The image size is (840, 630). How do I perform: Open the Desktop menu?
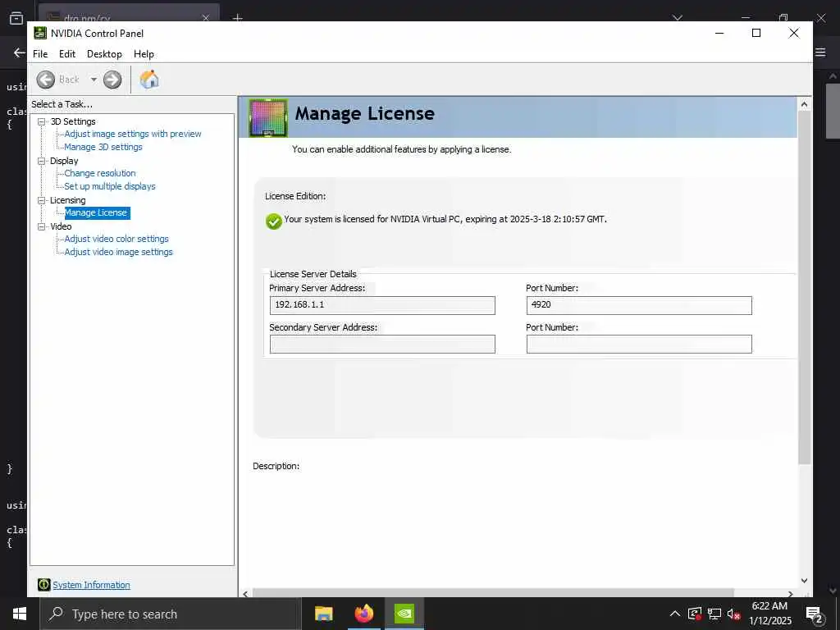(x=104, y=54)
